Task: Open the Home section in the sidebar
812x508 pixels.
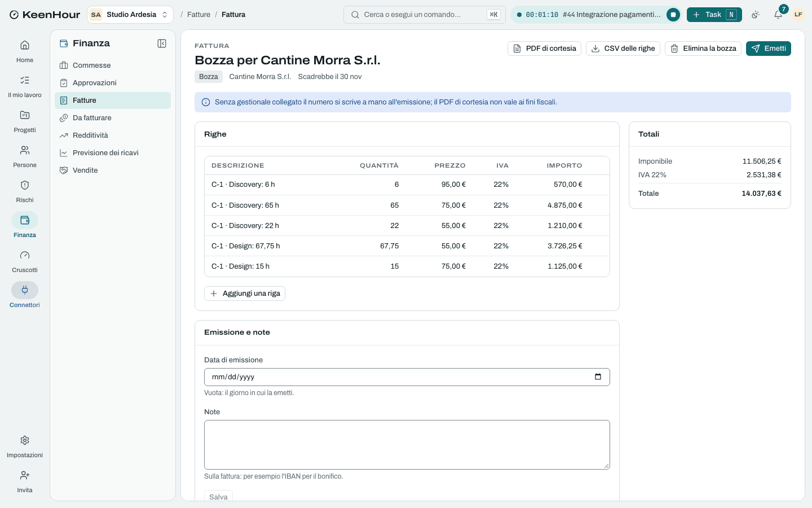Action: coord(25,51)
